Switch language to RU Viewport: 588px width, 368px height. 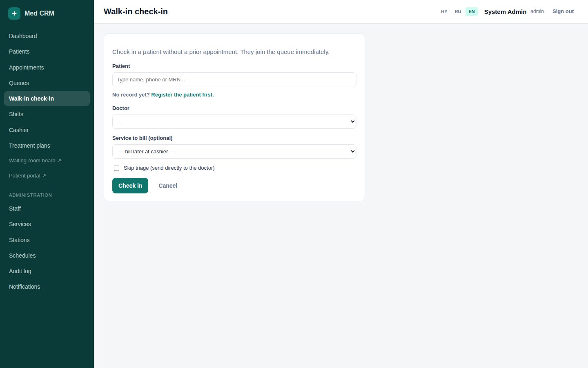pyautogui.click(x=458, y=11)
